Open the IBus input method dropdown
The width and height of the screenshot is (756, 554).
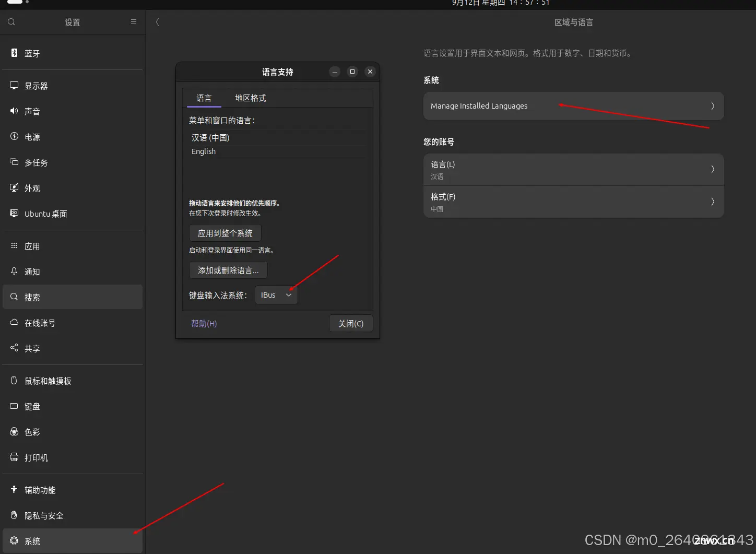pos(276,295)
